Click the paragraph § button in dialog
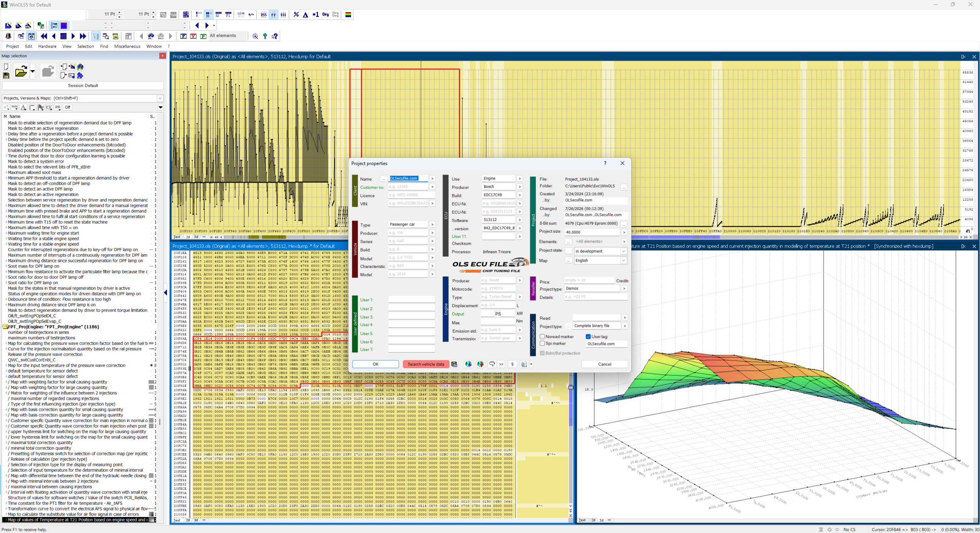980x533 pixels. pos(512,364)
